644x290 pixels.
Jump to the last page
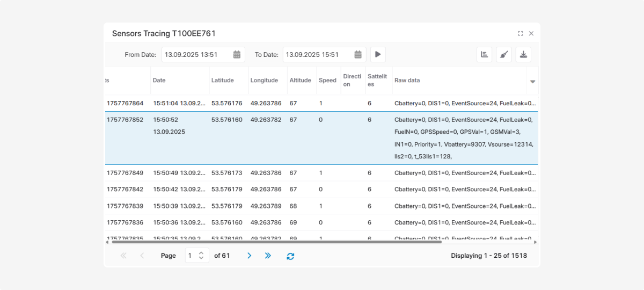click(x=268, y=256)
